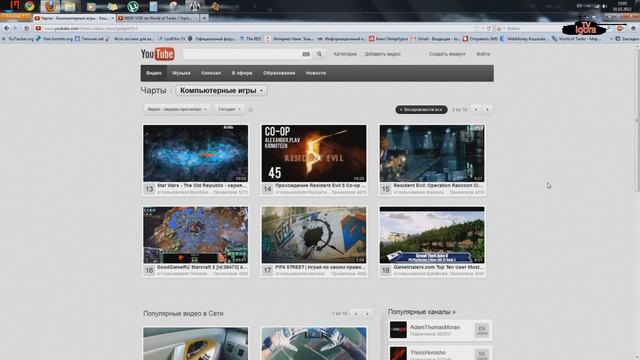This screenshot has height=360, width=640.
Task: Click the browser home icon
Action: point(633,28)
